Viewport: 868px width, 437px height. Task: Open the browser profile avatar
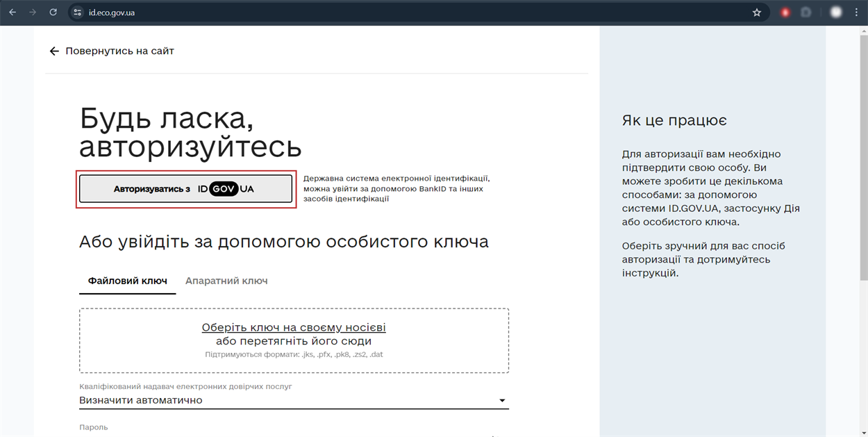pos(836,13)
